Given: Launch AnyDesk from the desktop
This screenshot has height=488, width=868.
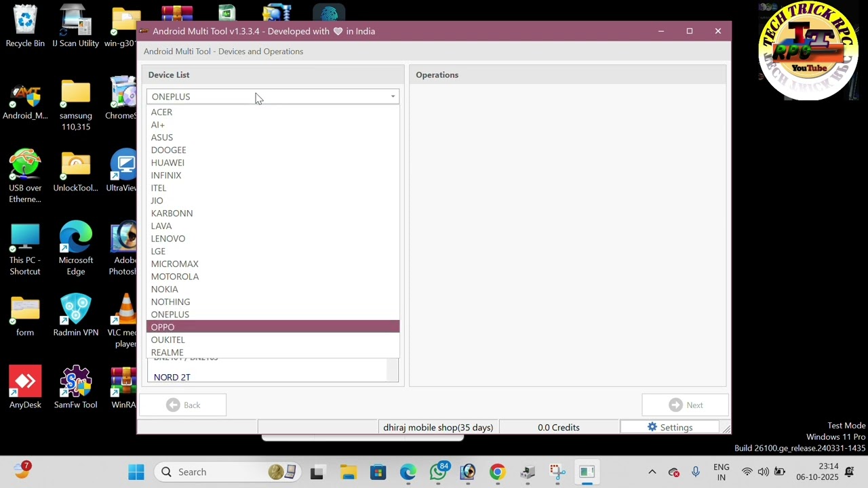Looking at the screenshot, I should coord(25,388).
